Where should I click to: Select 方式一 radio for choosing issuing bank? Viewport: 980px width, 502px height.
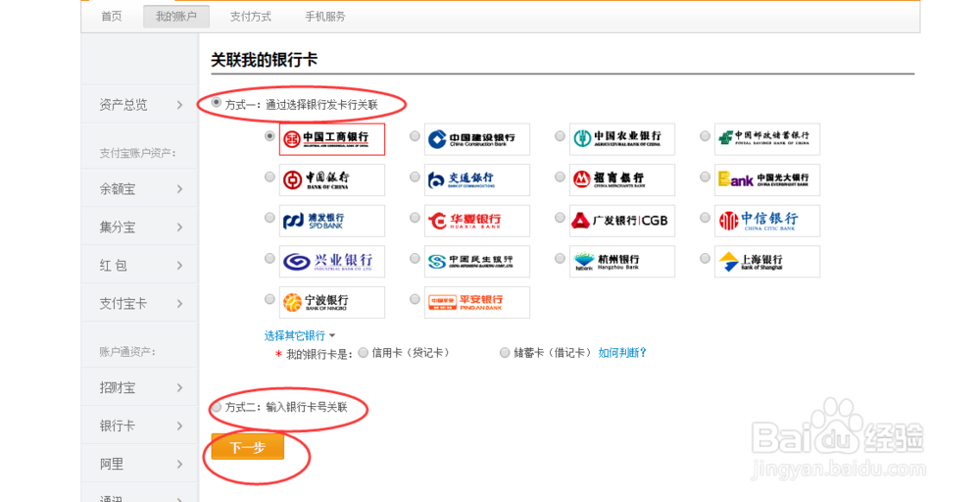(217, 103)
